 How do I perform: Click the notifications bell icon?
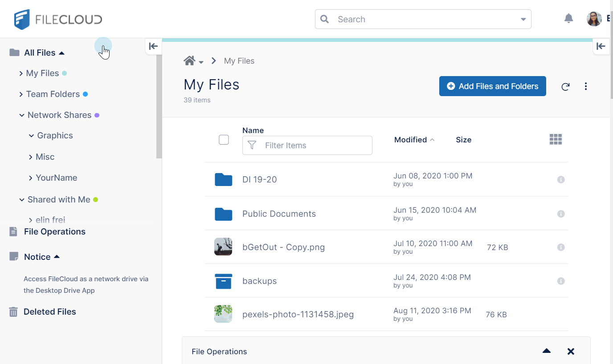point(568,19)
